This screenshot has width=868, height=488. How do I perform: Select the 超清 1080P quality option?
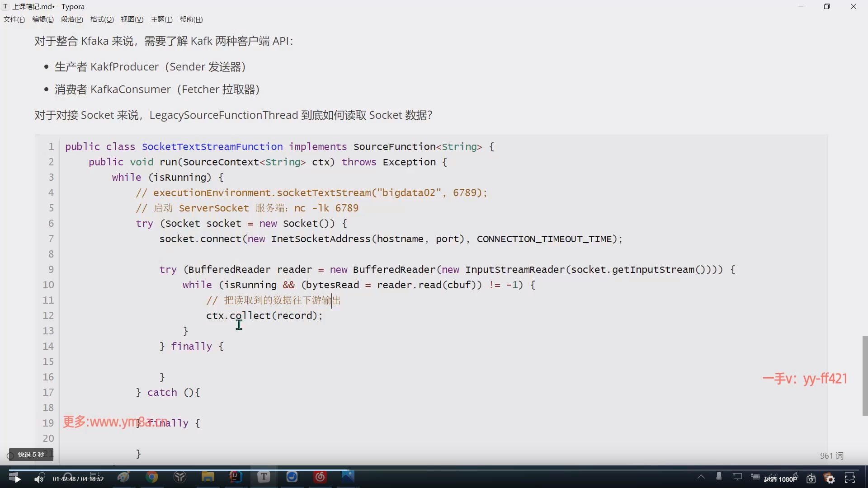pyautogui.click(x=781, y=479)
